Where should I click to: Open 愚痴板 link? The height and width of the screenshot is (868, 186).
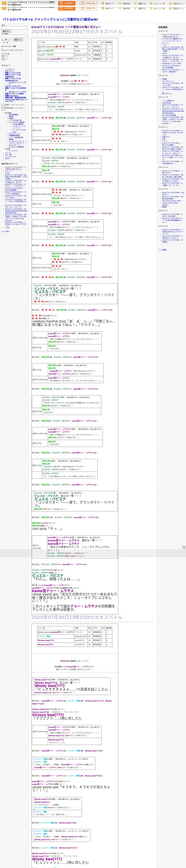11,139
